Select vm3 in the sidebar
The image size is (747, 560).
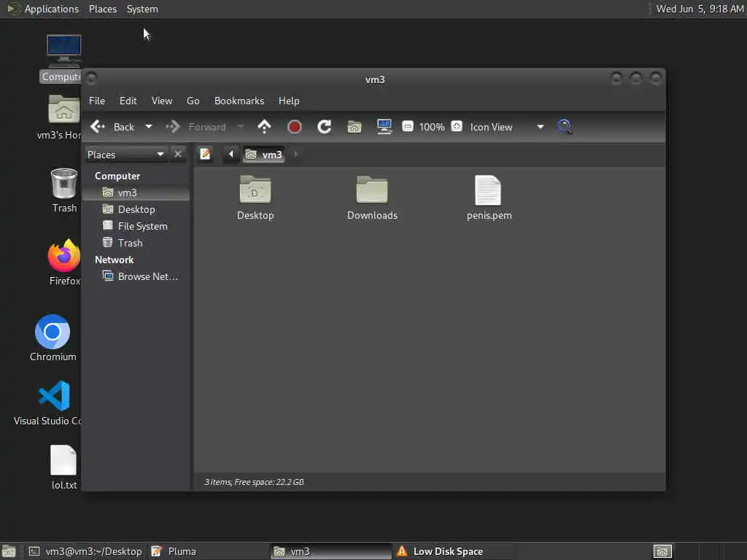(136, 192)
